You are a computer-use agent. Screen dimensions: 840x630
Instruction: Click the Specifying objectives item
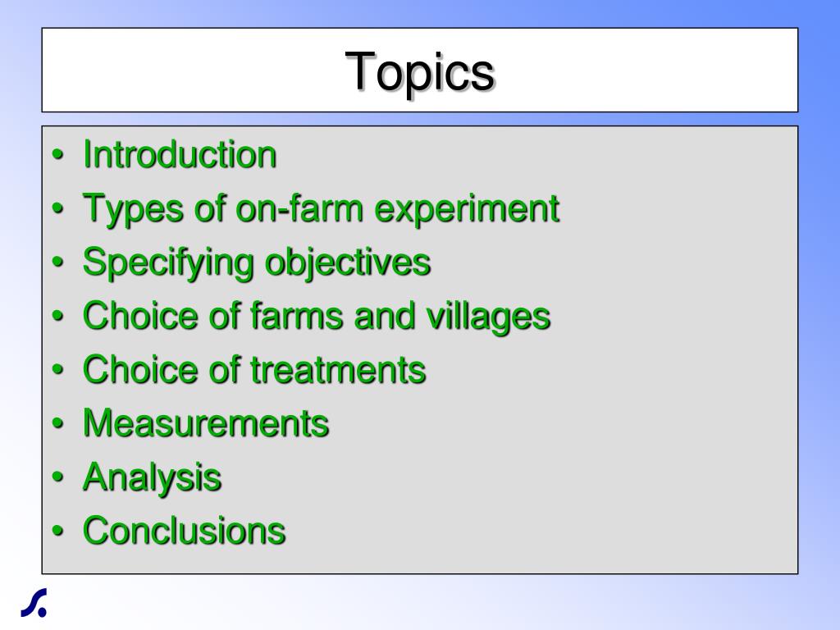257,263
